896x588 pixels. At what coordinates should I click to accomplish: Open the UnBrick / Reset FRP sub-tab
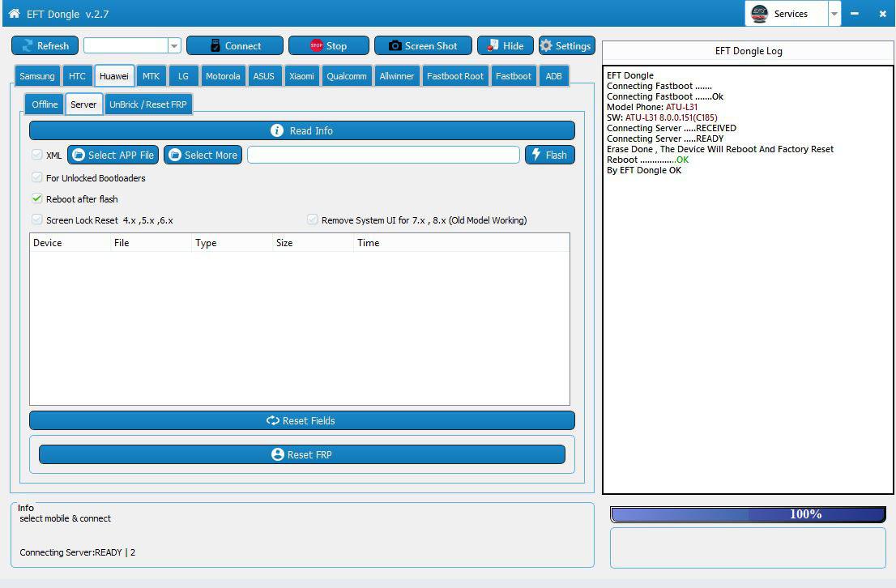click(x=148, y=104)
